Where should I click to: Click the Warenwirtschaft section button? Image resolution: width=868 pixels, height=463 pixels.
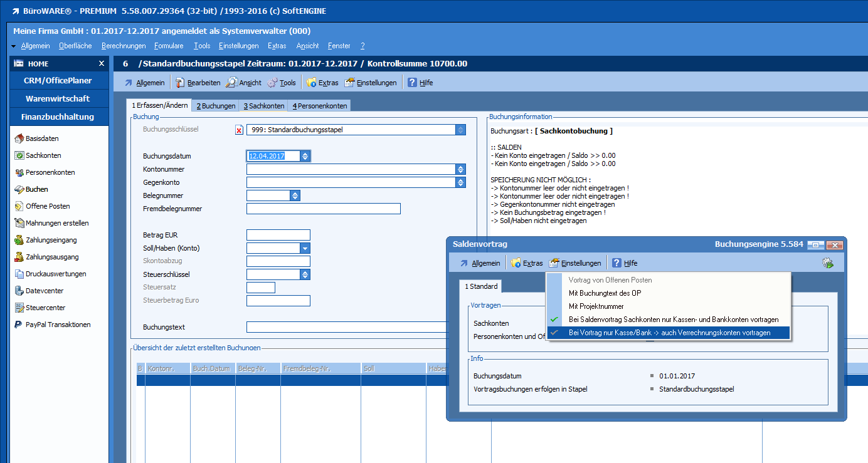point(58,98)
